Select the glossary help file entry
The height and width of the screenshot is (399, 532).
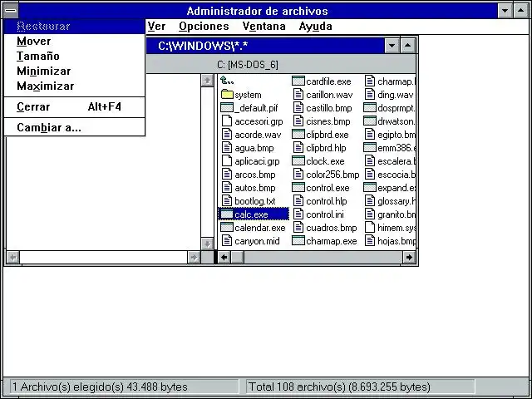tap(390, 201)
